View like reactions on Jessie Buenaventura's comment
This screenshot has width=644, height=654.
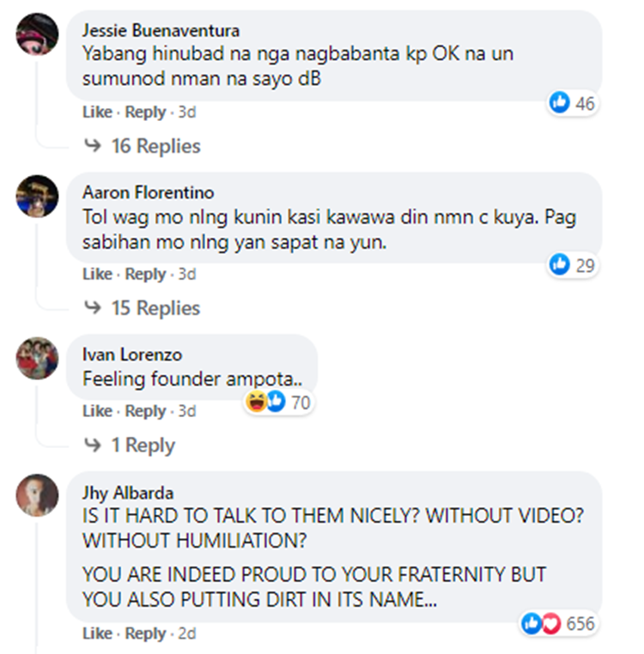(x=560, y=103)
